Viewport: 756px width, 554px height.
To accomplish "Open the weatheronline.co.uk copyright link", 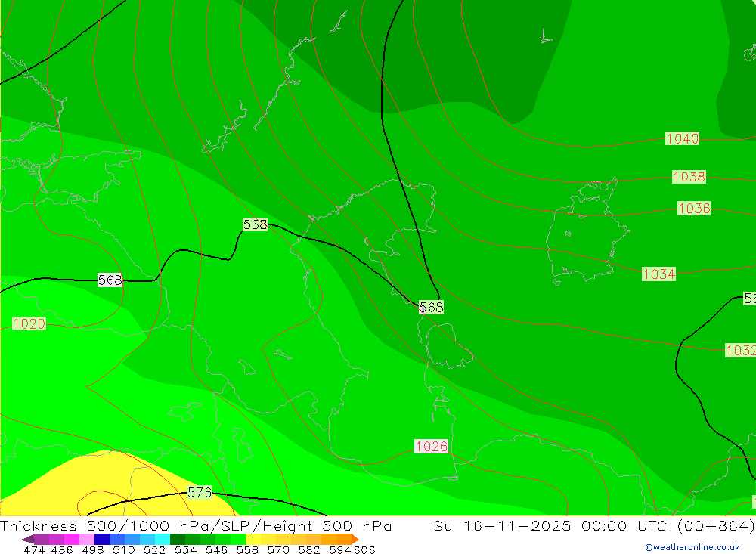I will pyautogui.click(x=692, y=547).
